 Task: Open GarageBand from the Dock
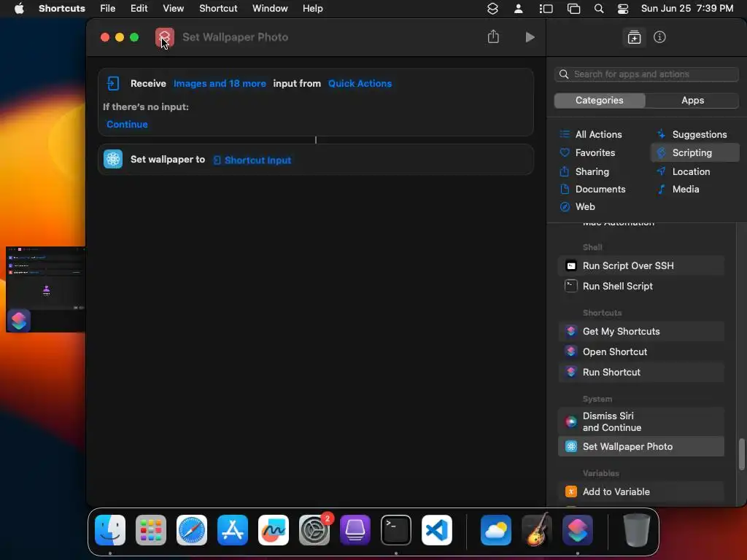(x=537, y=530)
